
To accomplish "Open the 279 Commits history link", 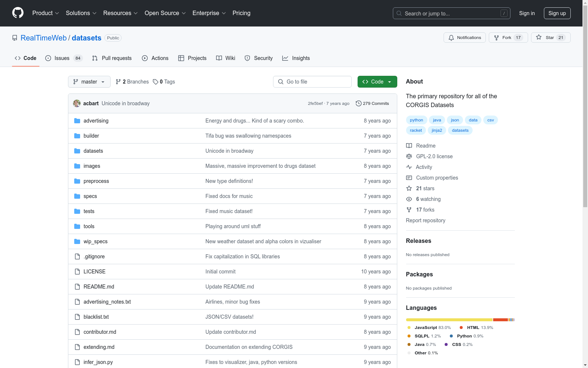I will pos(372,103).
